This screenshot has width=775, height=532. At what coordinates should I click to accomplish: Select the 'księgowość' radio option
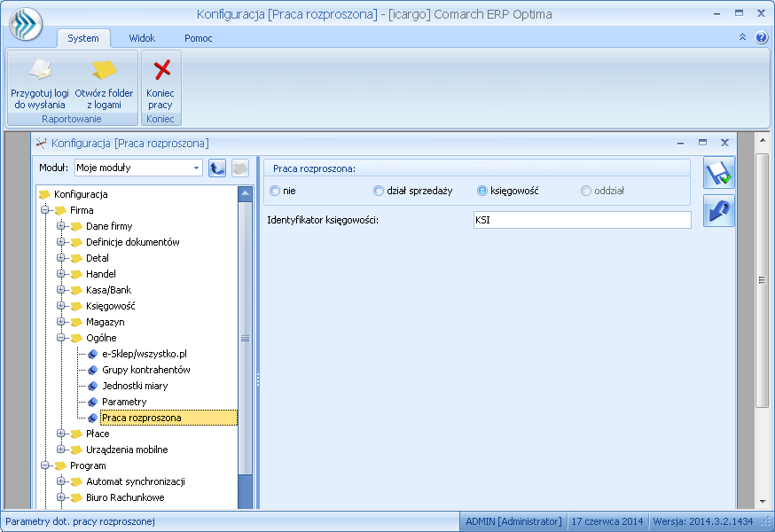click(x=482, y=191)
